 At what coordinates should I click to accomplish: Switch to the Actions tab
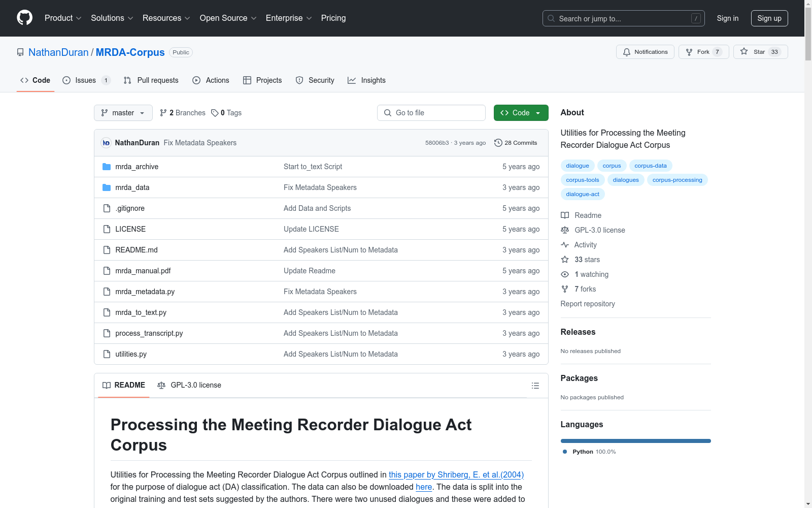click(x=211, y=80)
